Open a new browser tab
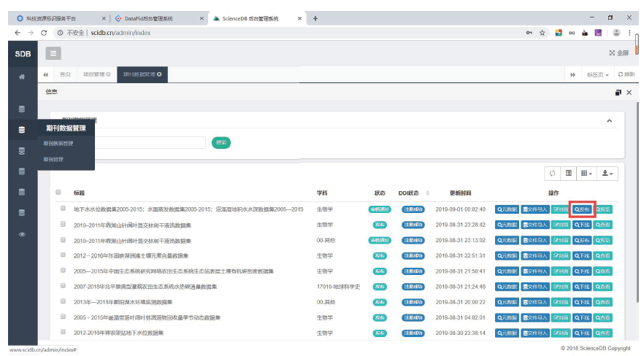This screenshot has height=356, width=644. tap(315, 18)
